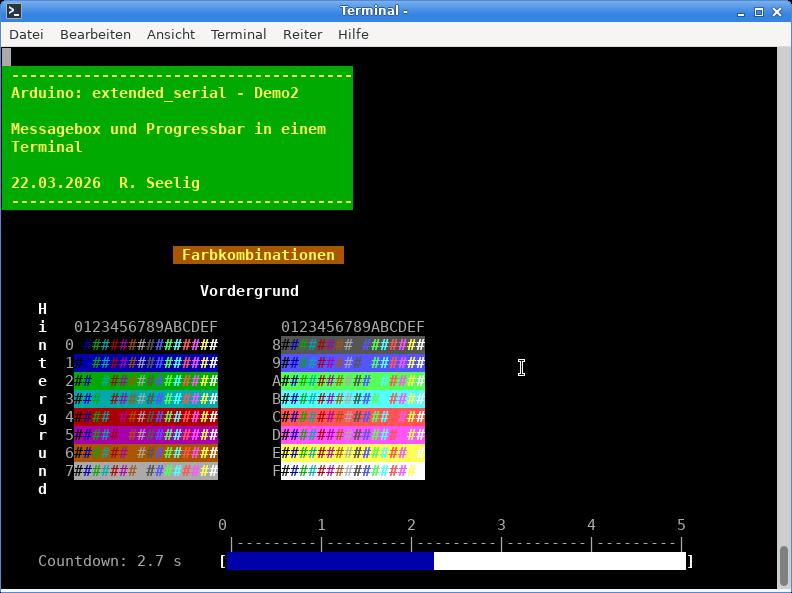Open the Terminal menu

click(238, 34)
